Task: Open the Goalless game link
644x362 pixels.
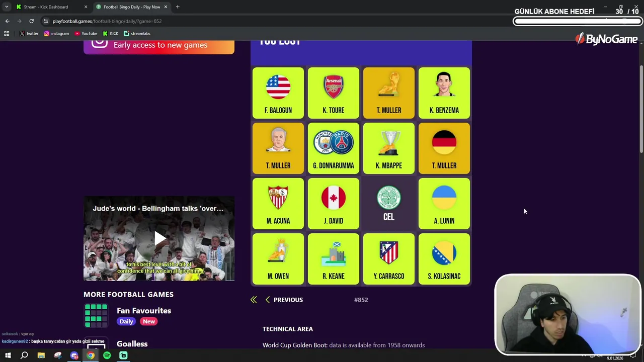Action: pyautogui.click(x=132, y=344)
